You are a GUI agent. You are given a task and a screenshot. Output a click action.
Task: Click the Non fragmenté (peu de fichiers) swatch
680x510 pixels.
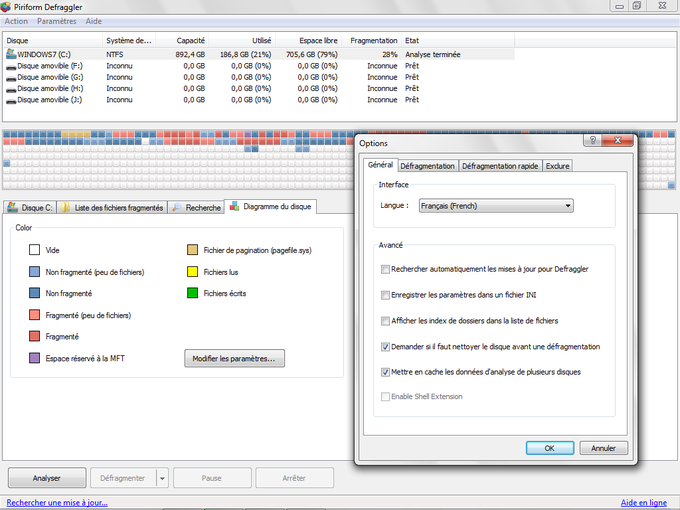[x=35, y=272]
